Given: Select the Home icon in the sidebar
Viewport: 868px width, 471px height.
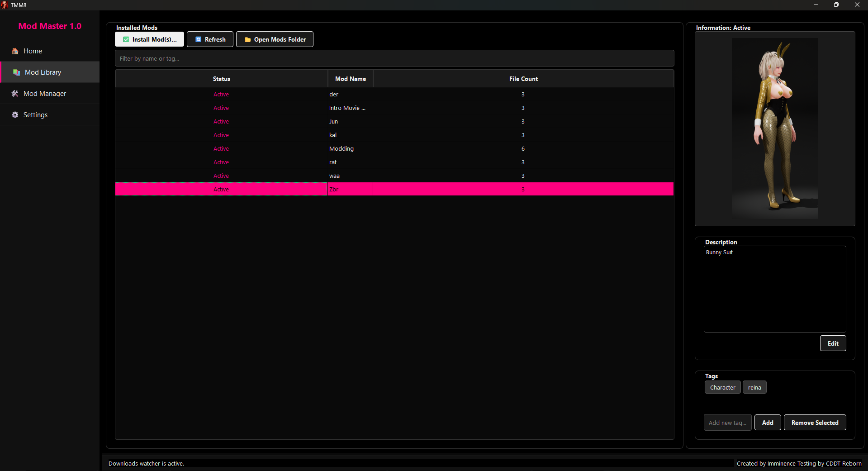Looking at the screenshot, I should coord(15,51).
